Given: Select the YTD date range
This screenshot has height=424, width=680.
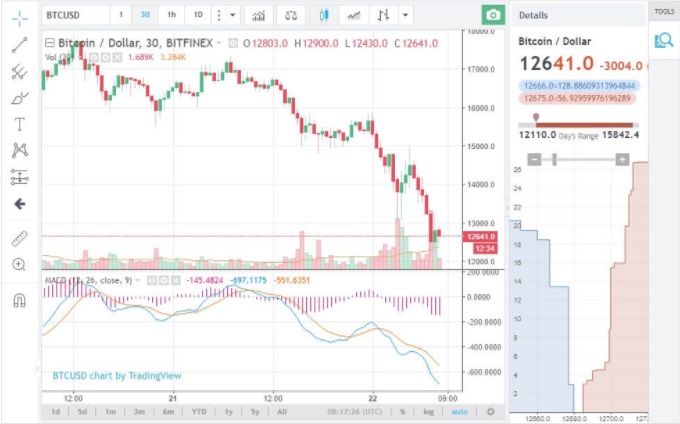Looking at the screenshot, I should point(200,411).
